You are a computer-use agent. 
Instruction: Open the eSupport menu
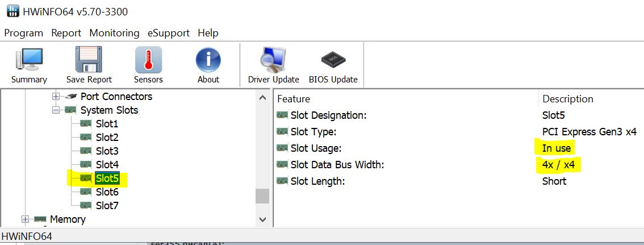click(x=169, y=33)
